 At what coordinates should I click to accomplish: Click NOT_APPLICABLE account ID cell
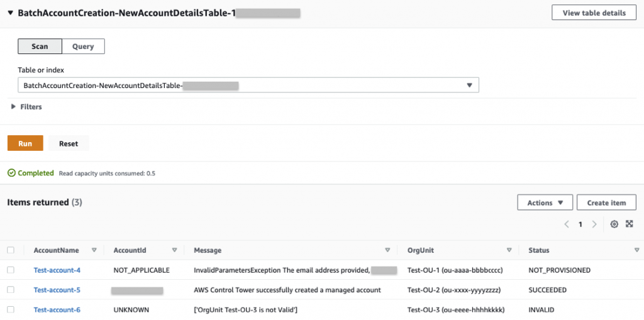pyautogui.click(x=142, y=270)
